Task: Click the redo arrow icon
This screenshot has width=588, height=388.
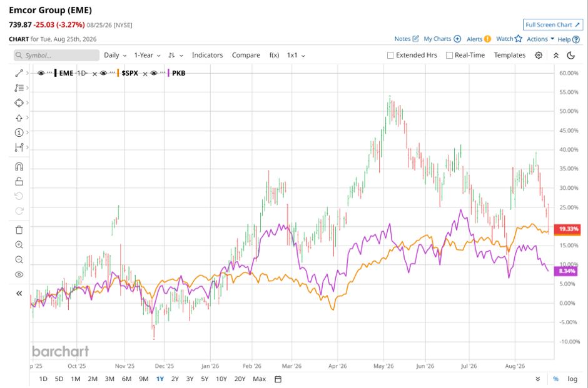Action: pos(19,211)
